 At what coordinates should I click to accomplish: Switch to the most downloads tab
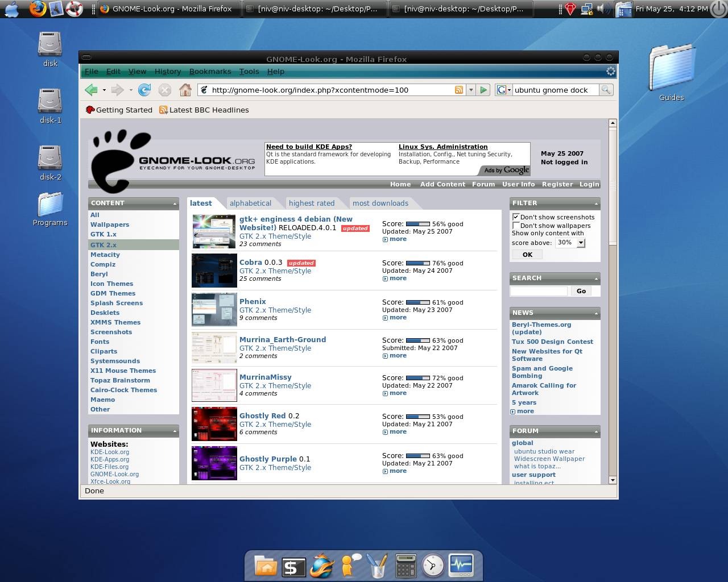click(x=380, y=203)
